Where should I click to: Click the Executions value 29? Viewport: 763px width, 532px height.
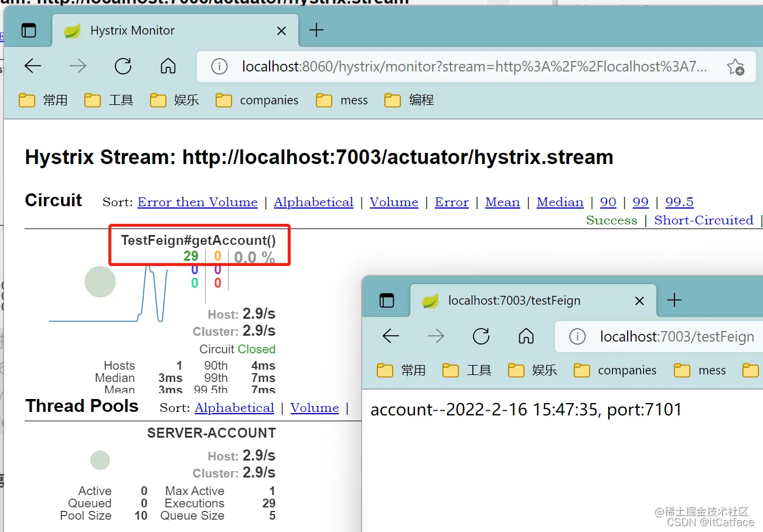(x=269, y=503)
